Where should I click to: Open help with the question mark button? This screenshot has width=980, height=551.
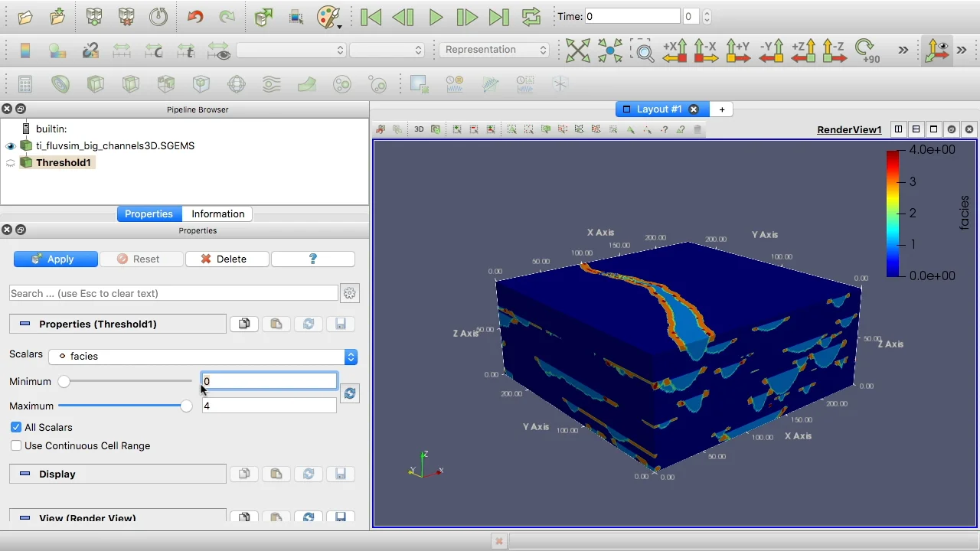click(313, 259)
